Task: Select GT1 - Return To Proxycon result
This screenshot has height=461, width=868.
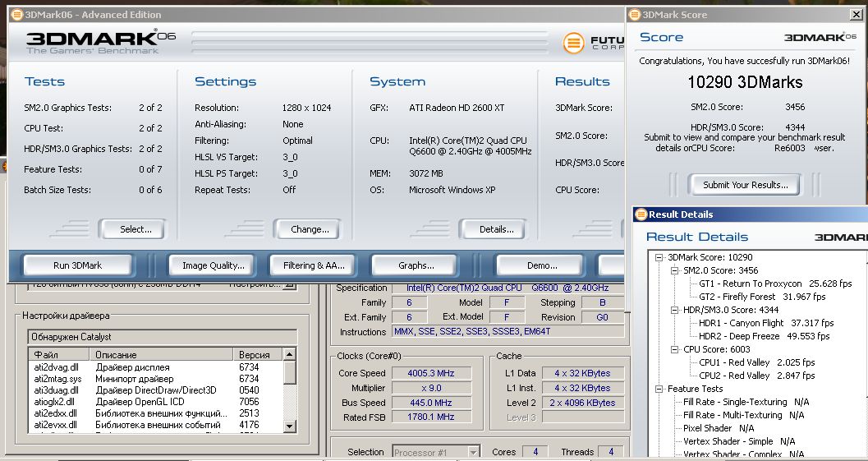Action: 775,284
